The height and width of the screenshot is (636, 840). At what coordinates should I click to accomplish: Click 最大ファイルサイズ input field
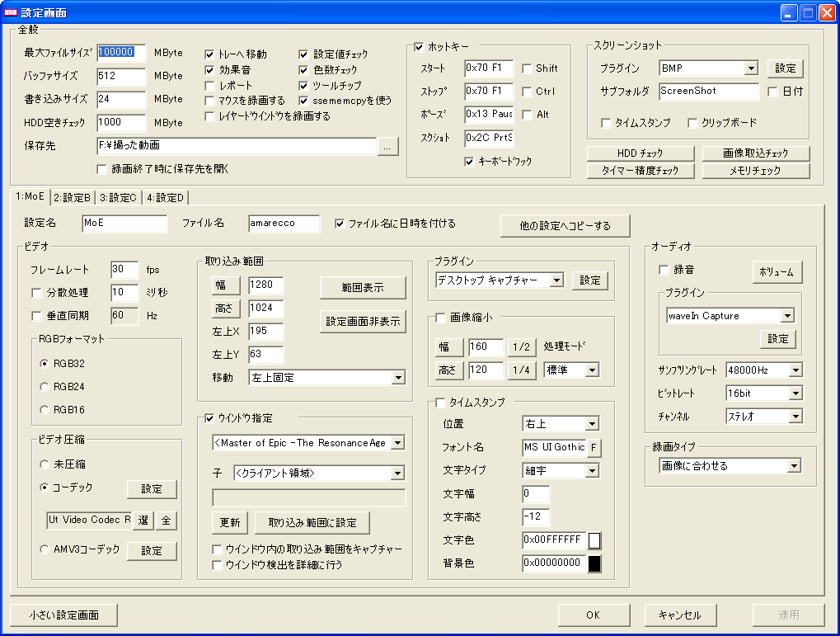121,53
